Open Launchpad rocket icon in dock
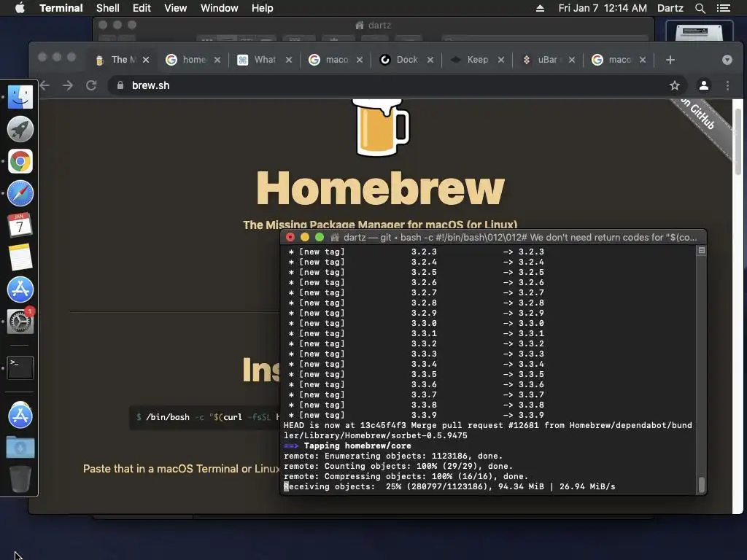This screenshot has height=560, width=747. click(20, 129)
